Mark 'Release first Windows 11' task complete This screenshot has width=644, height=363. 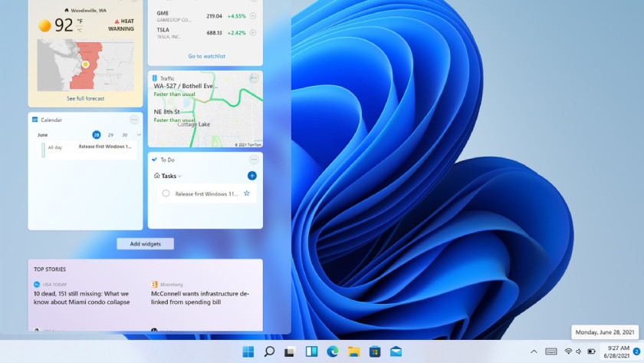point(166,193)
